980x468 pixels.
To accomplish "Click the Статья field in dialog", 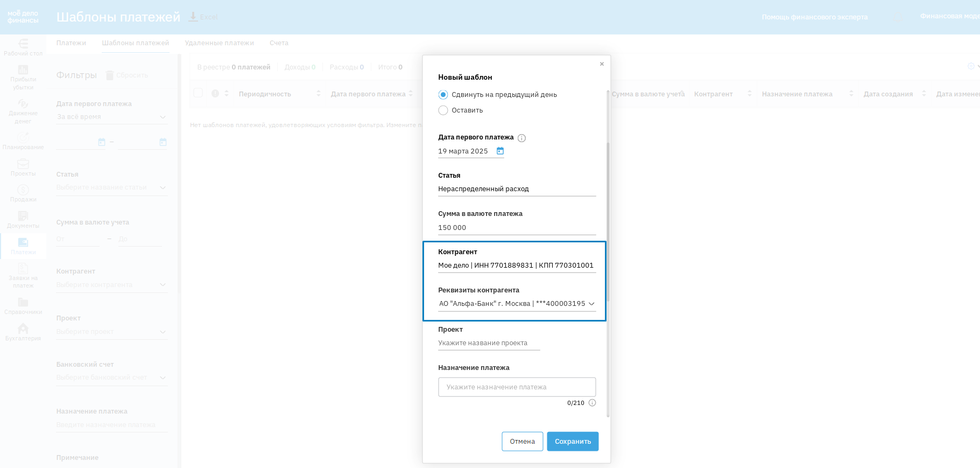I will tap(517, 189).
